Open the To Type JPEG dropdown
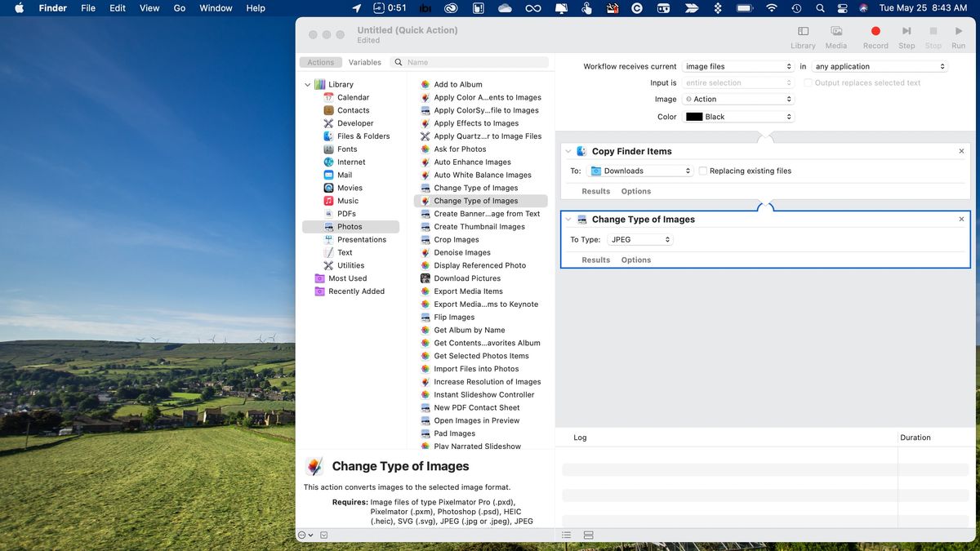 point(640,240)
